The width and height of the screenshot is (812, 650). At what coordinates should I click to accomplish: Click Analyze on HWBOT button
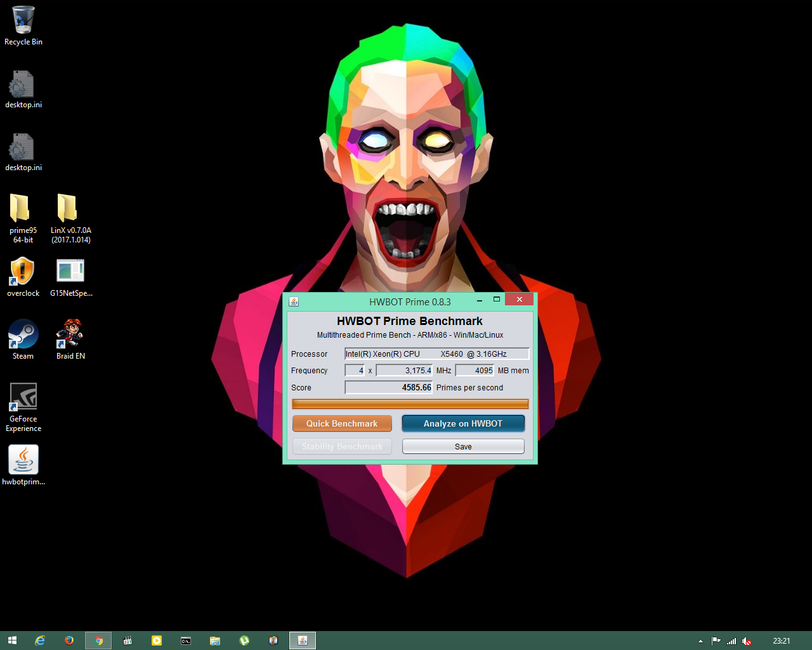point(463,423)
